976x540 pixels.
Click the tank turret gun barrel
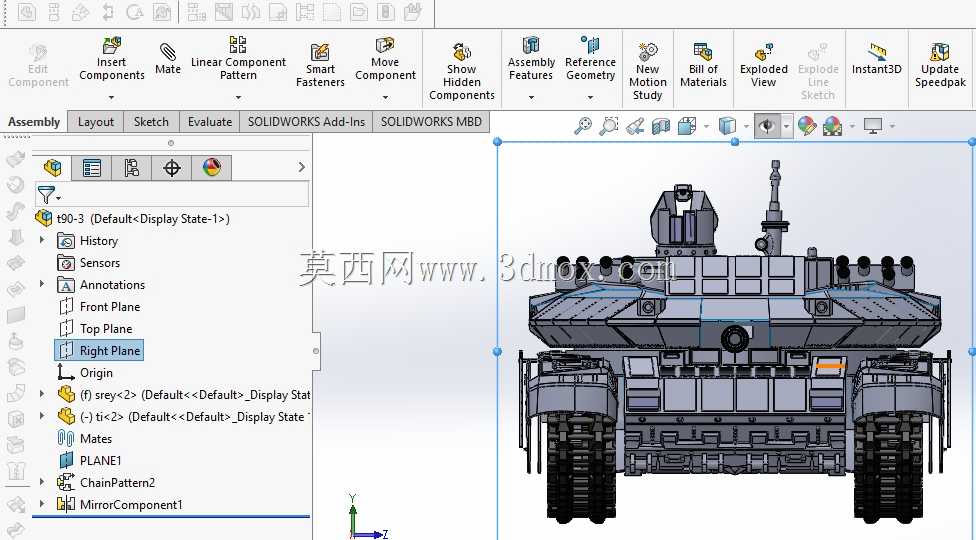pos(734,339)
